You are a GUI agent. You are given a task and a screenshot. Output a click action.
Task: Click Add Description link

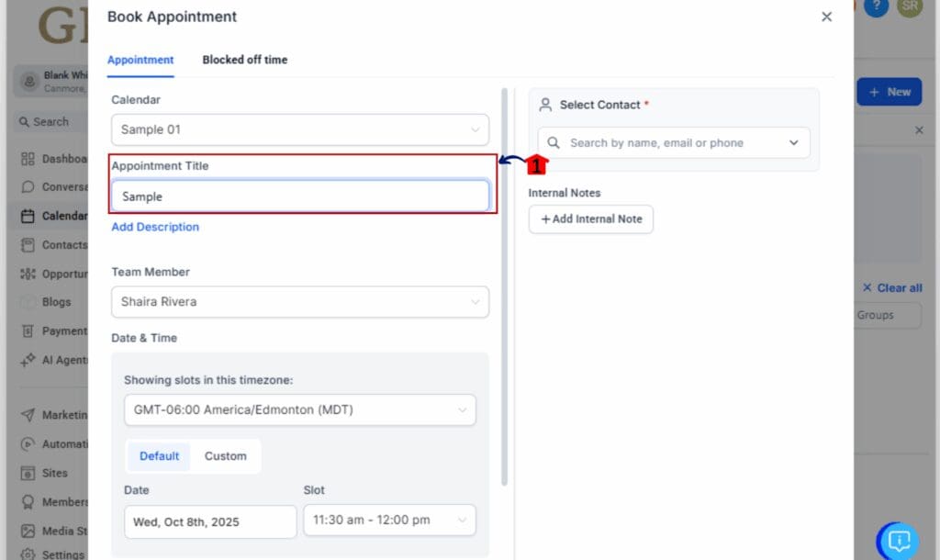(x=154, y=227)
